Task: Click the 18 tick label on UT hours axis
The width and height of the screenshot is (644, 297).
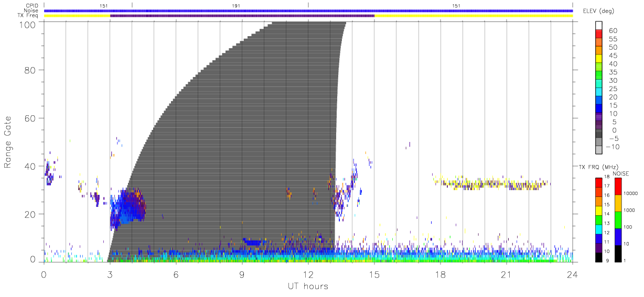Action: point(441,275)
